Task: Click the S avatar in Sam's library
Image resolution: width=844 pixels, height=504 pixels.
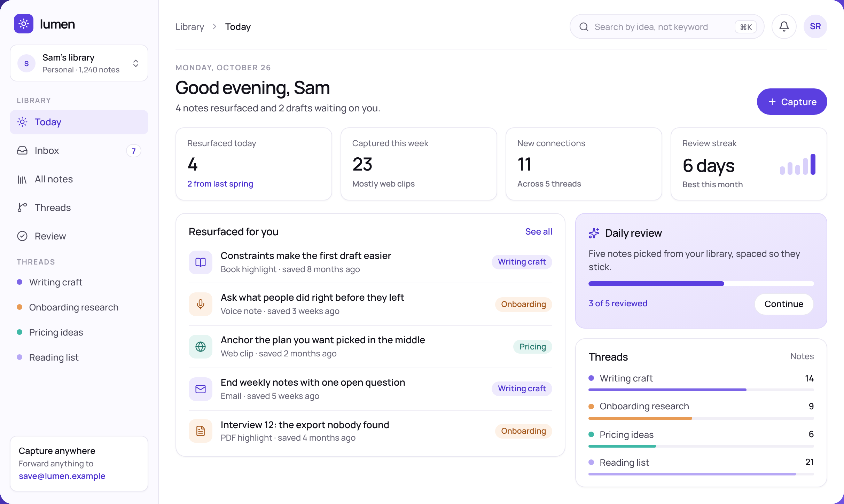Action: tap(26, 63)
